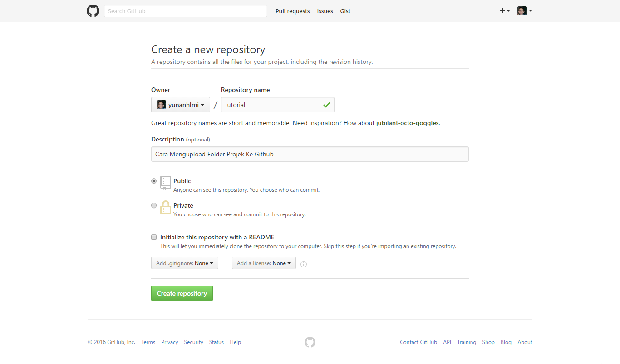Viewport: 620px width, 364px height.
Task: Open Issues from the top navigation
Action: coord(325,11)
